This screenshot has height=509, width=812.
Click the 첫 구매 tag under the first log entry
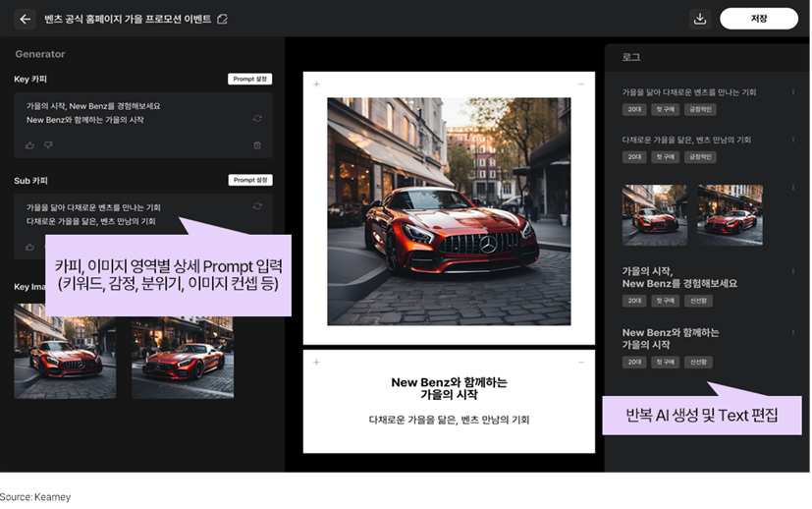coord(665,109)
